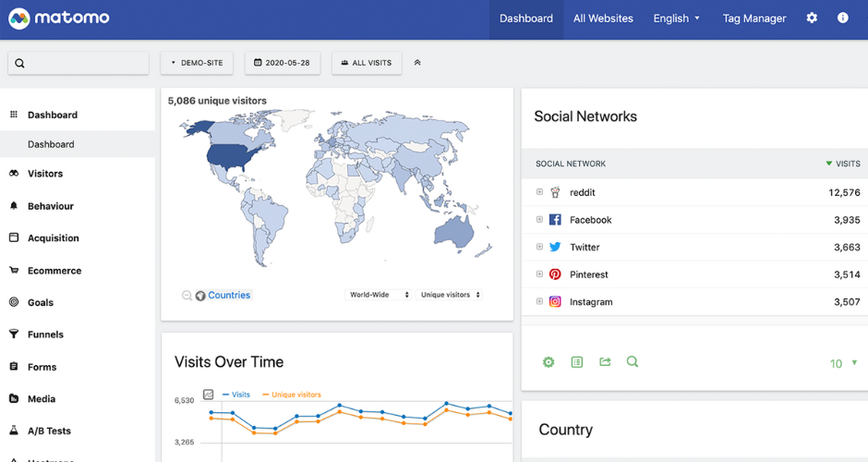Toggle the Unique visitors series in legend
The image size is (868, 462).
292,395
